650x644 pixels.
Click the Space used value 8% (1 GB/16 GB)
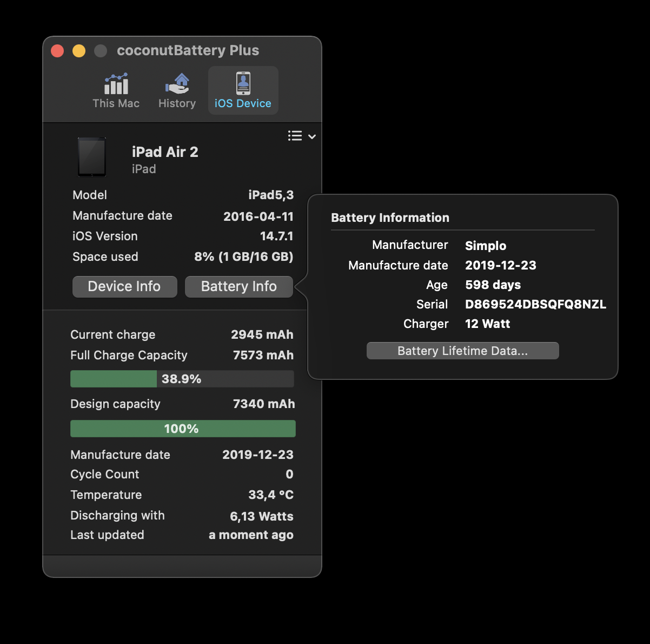tap(243, 257)
